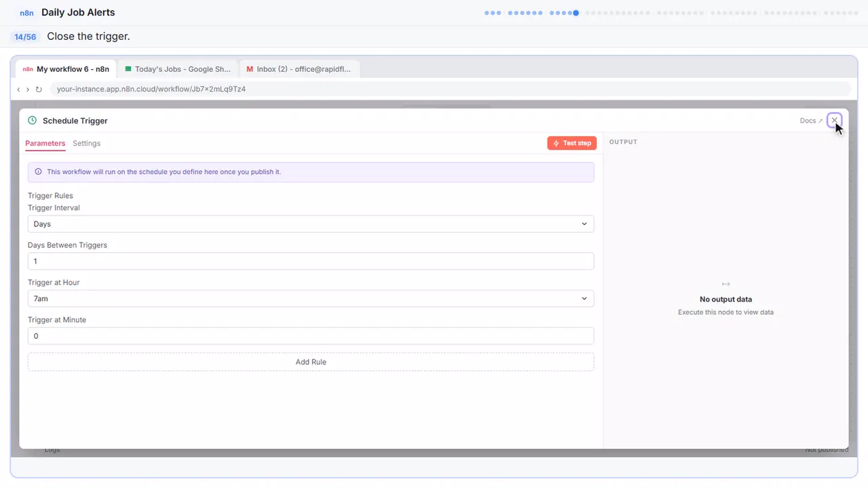The image size is (868, 488).
Task: Close the Schedule Trigger panel
Action: [834, 121]
